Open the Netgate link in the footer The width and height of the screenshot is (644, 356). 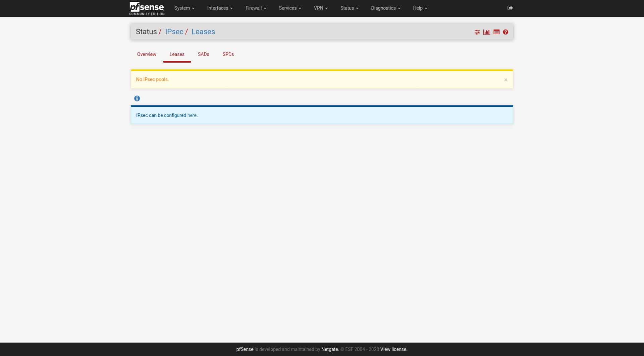(330, 349)
